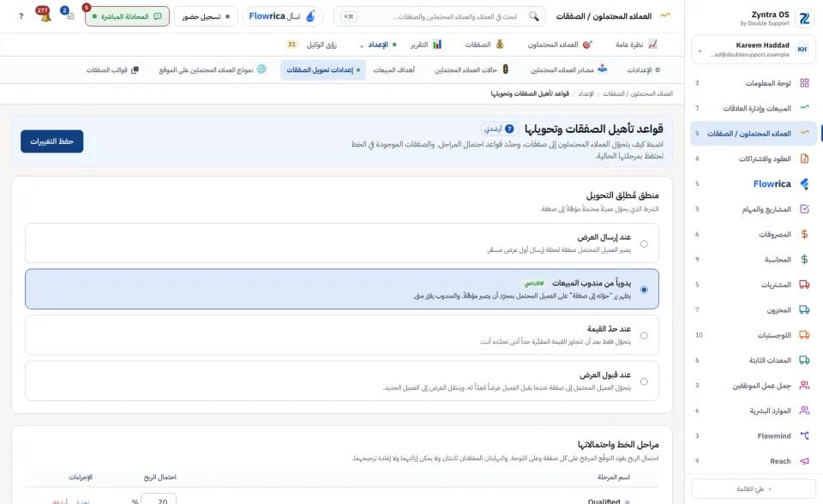This screenshot has height=504, width=823.
Task: Collapse the sidebar with طيّ القائمة
Action: (x=754, y=489)
